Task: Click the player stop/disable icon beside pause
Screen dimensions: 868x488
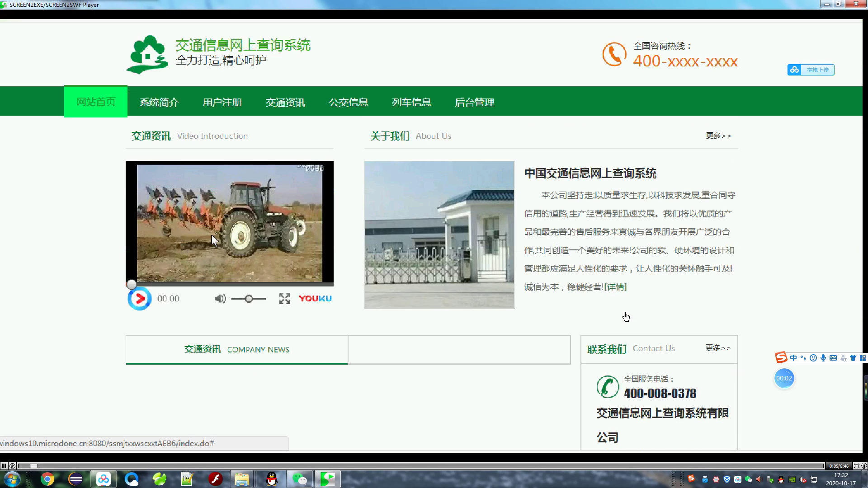Action: [x=13, y=466]
